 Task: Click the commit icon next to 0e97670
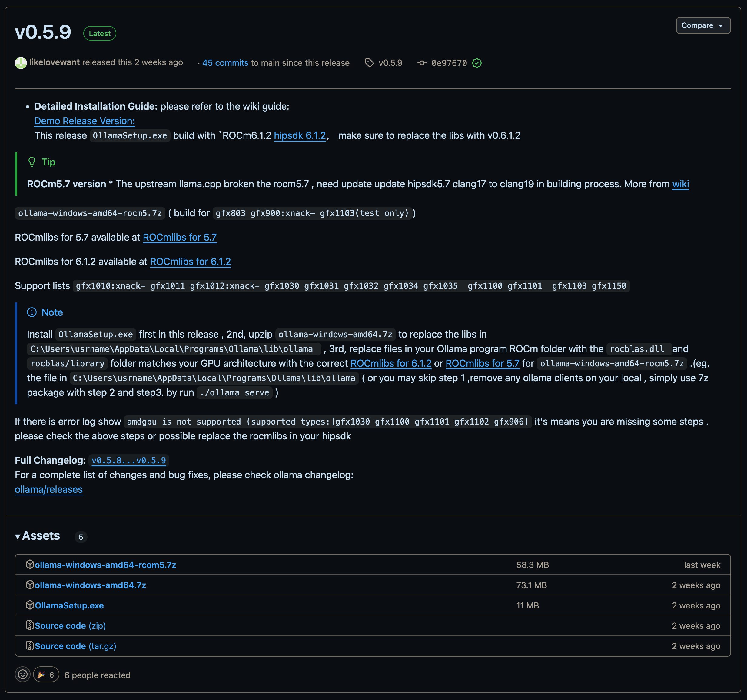click(422, 63)
